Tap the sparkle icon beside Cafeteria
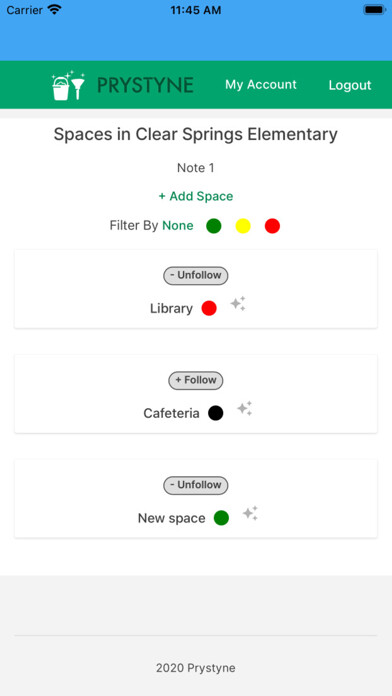392x696 pixels. coord(245,409)
